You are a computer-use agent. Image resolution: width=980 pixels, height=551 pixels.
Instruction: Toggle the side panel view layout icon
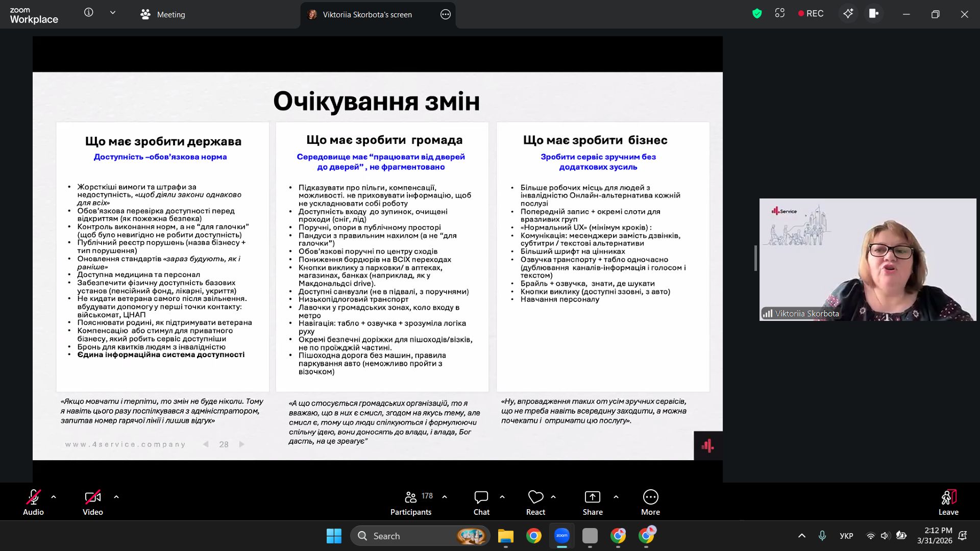click(x=873, y=14)
